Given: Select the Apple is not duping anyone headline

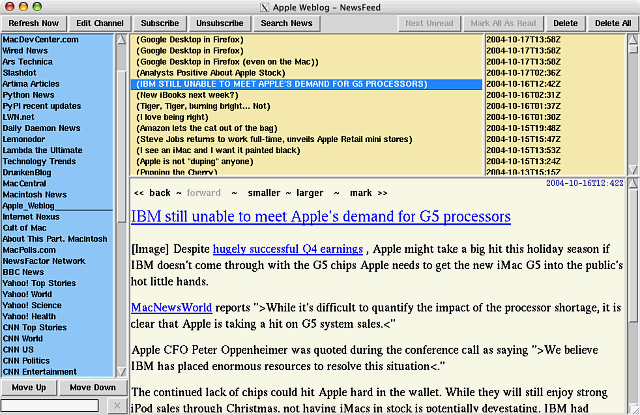Looking at the screenshot, I should [307, 161].
